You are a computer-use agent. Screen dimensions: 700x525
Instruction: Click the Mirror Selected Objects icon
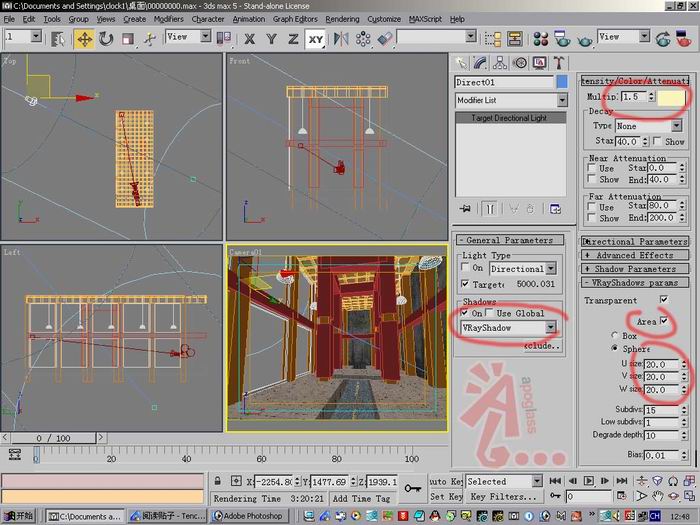point(341,39)
